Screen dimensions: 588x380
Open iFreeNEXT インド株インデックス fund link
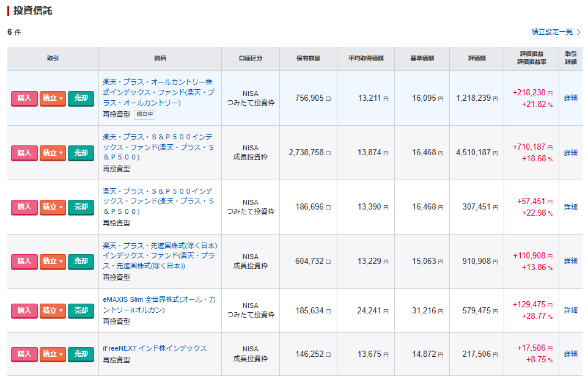click(155, 348)
